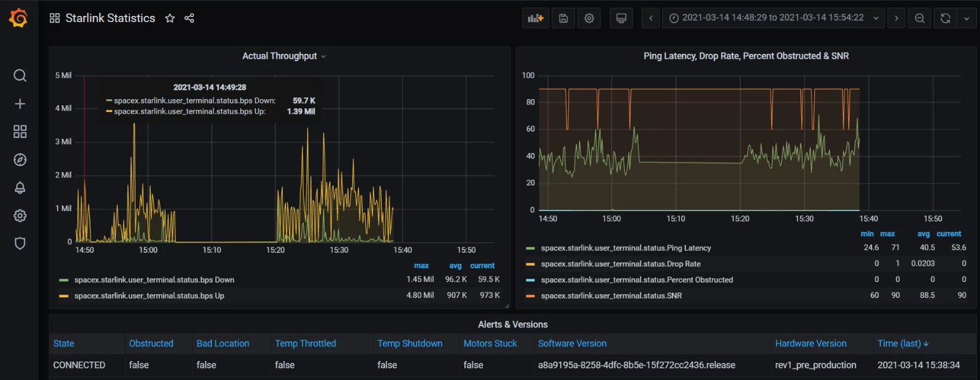Sort latency legend by avg column
The height and width of the screenshot is (380, 980).
(x=923, y=234)
